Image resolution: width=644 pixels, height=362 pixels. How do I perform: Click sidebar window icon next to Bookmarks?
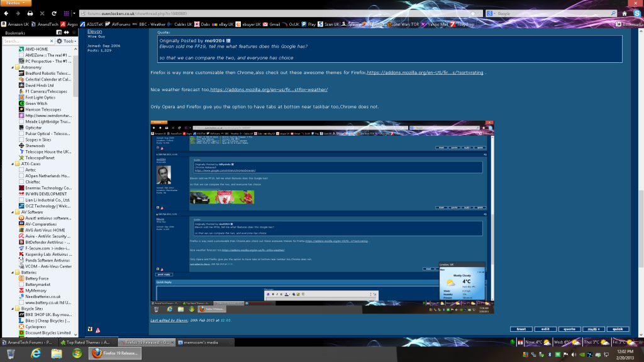58,33
